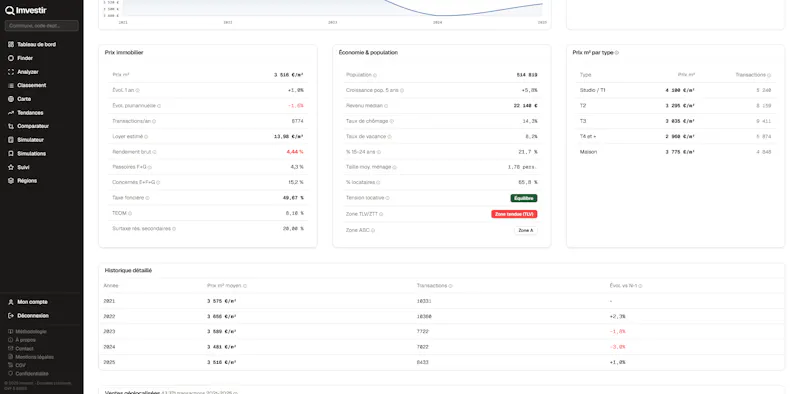This screenshot has width=800, height=394.
Task: Click the info icon beside Passoires F+G
Action: tap(150, 167)
